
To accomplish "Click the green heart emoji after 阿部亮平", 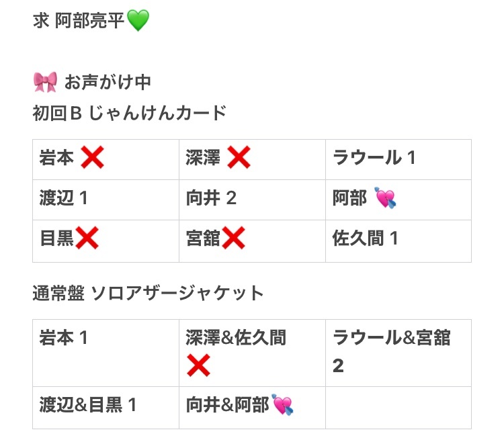I will click(x=138, y=20).
